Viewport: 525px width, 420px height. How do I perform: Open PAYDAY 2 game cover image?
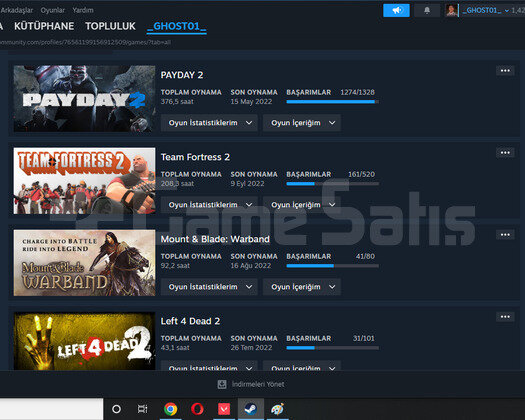tap(84, 98)
